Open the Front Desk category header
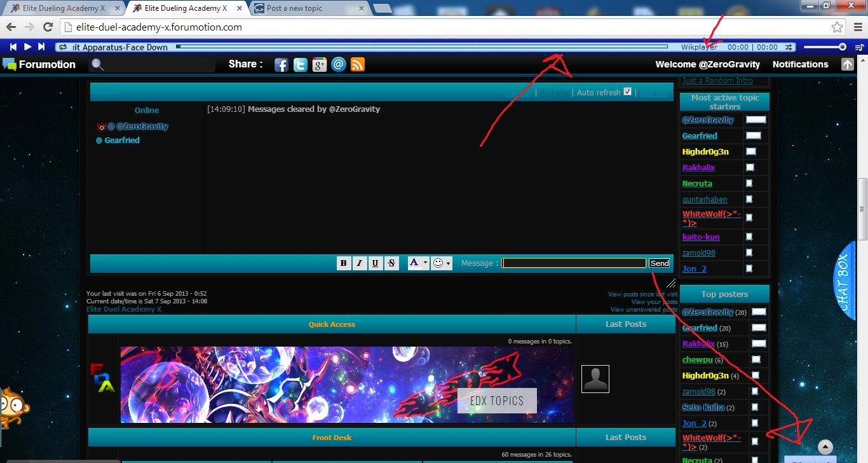 (x=332, y=438)
